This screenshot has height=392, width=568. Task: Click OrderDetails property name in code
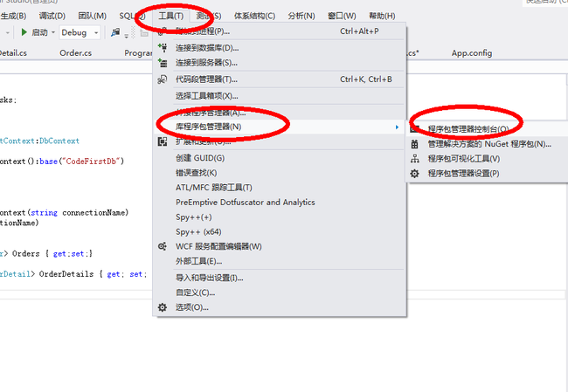(x=66, y=274)
